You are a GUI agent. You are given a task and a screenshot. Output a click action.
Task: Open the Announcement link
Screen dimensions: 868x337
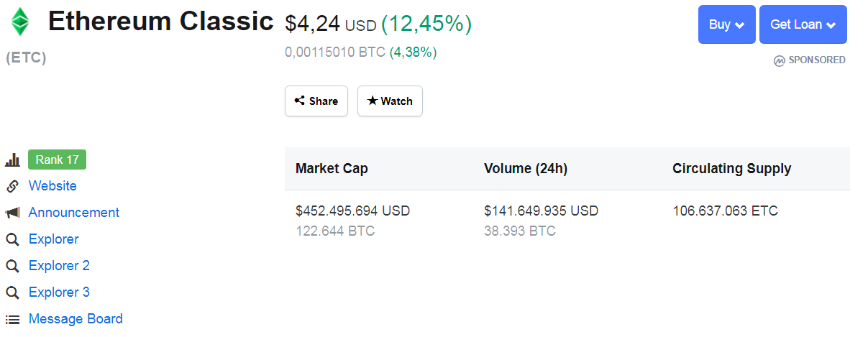(73, 213)
